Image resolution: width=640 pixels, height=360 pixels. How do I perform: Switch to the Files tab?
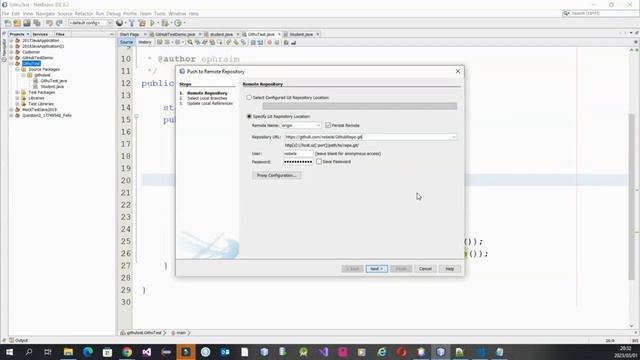(x=60, y=34)
